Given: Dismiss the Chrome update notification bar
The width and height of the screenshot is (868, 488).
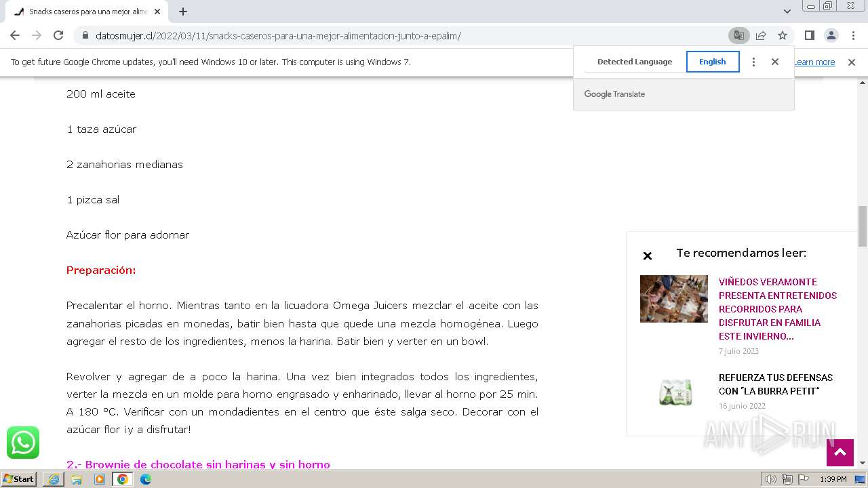Looking at the screenshot, I should point(852,62).
